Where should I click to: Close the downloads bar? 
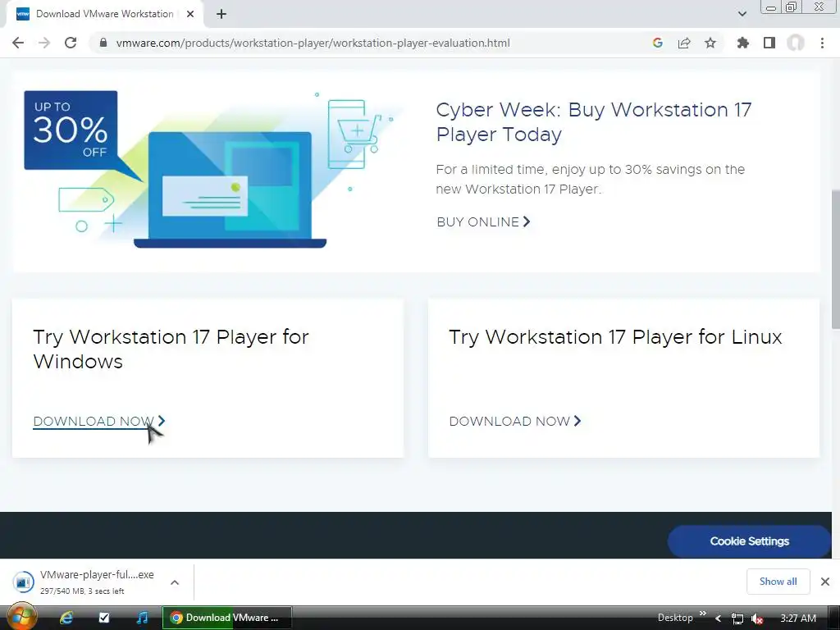[x=825, y=582]
